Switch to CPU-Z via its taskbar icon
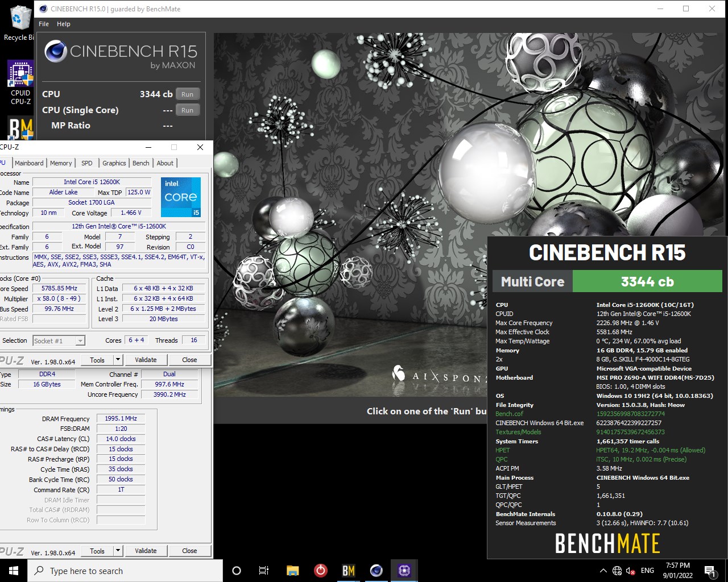This screenshot has height=582, width=728. coord(404,571)
